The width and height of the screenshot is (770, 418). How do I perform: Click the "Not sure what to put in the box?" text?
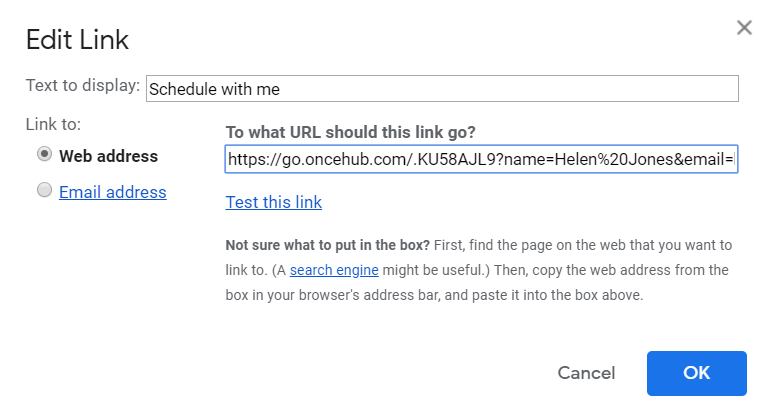(x=328, y=245)
